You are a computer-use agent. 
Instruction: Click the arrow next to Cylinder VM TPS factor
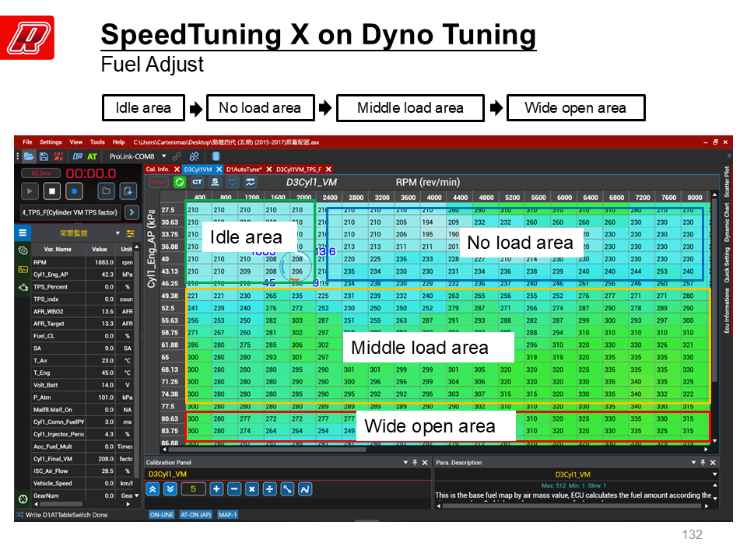coord(132,212)
